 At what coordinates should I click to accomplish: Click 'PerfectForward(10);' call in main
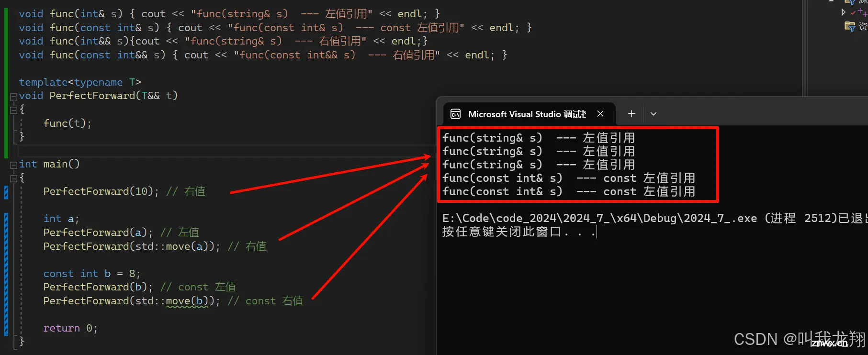pyautogui.click(x=101, y=191)
